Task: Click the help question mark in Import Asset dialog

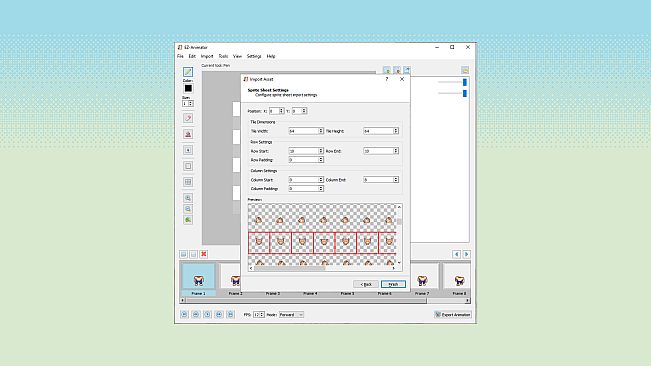Action: tap(387, 79)
